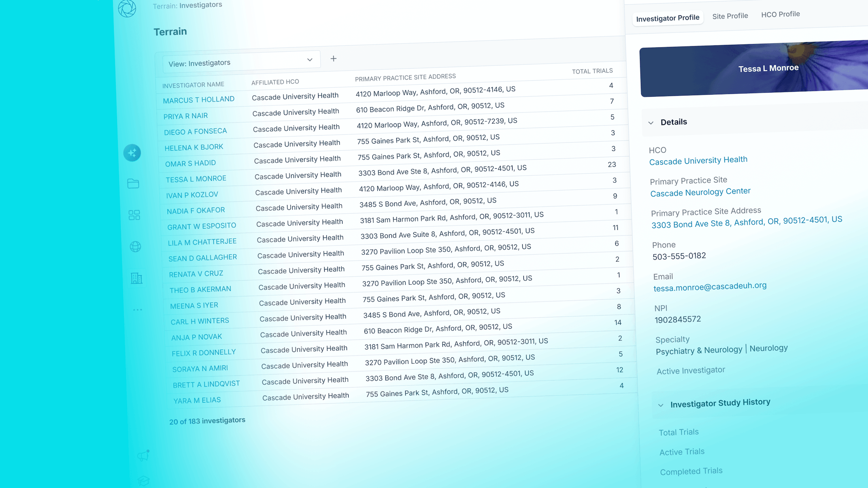
Task: Open Cascade Neurology Center site link
Action: (x=700, y=192)
